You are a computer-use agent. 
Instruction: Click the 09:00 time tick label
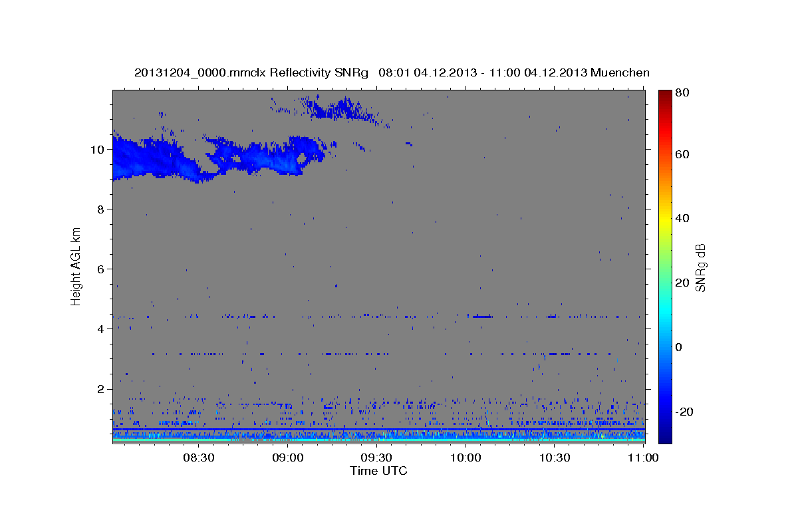287,458
